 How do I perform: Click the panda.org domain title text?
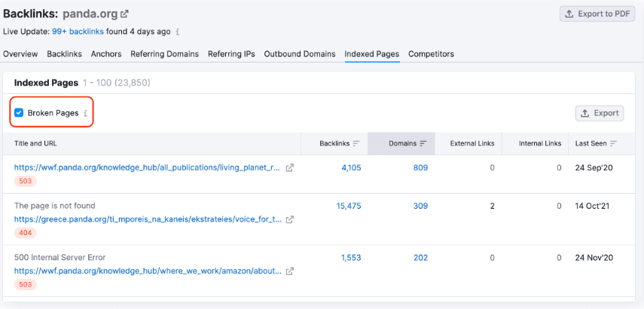coord(90,14)
